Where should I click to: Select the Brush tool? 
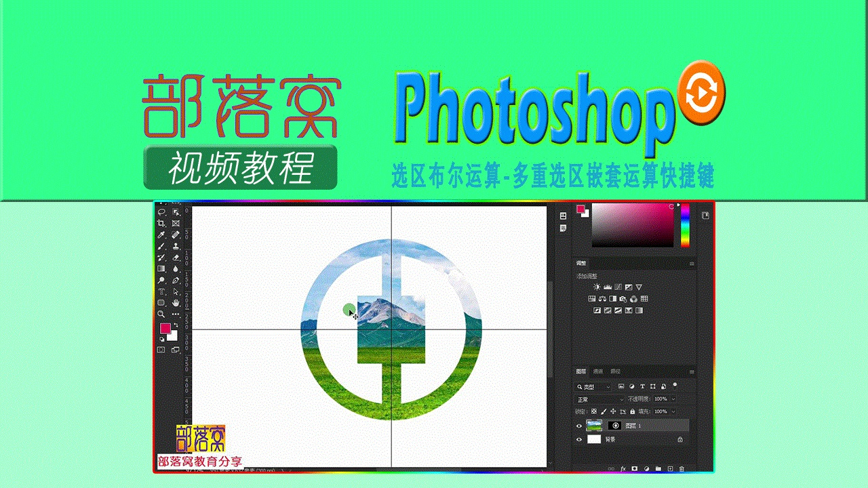[x=161, y=246]
